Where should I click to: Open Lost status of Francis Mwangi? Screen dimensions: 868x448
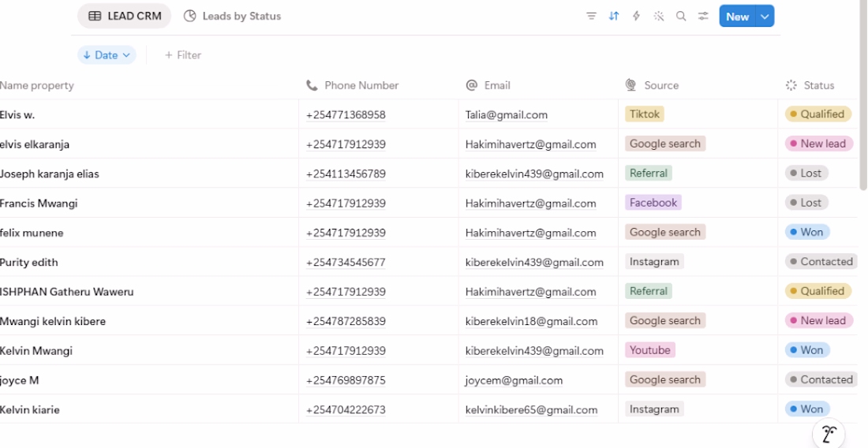coord(806,203)
